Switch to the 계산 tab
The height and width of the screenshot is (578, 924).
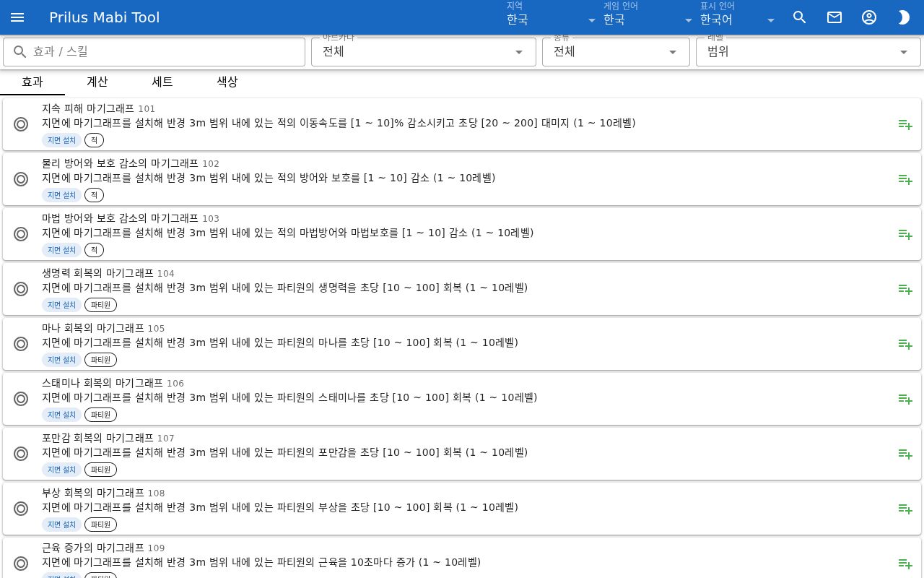point(97,82)
